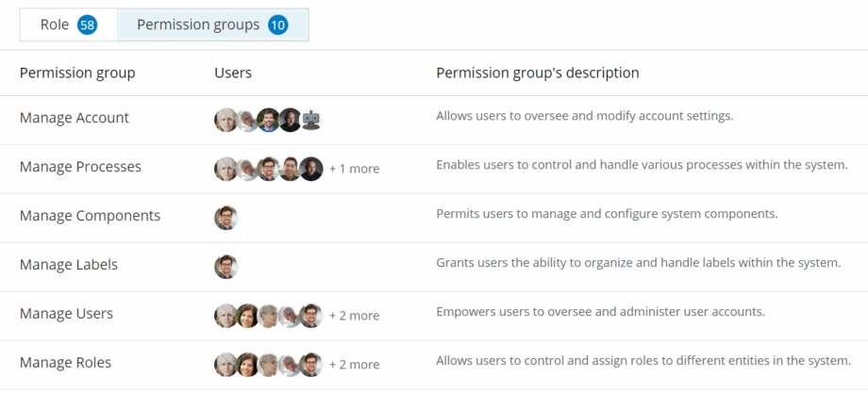Open the Manage Components permission group
868x393 pixels.
click(90, 217)
